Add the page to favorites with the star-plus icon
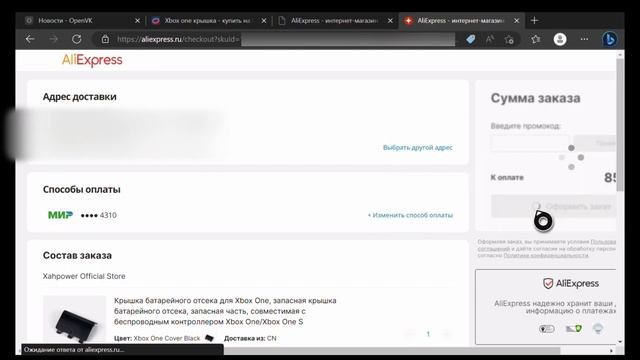The image size is (640, 360). point(509,39)
